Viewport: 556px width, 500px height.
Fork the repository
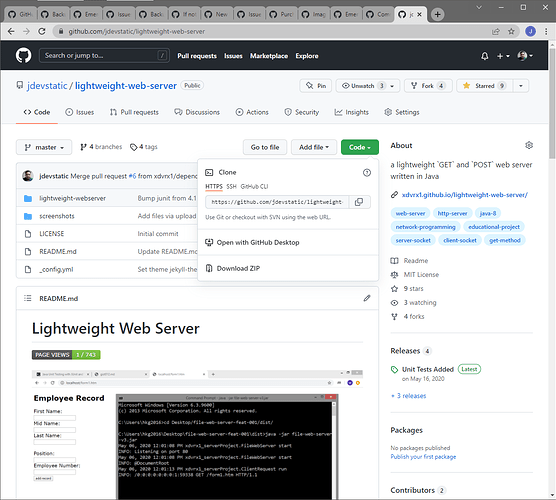pyautogui.click(x=428, y=86)
